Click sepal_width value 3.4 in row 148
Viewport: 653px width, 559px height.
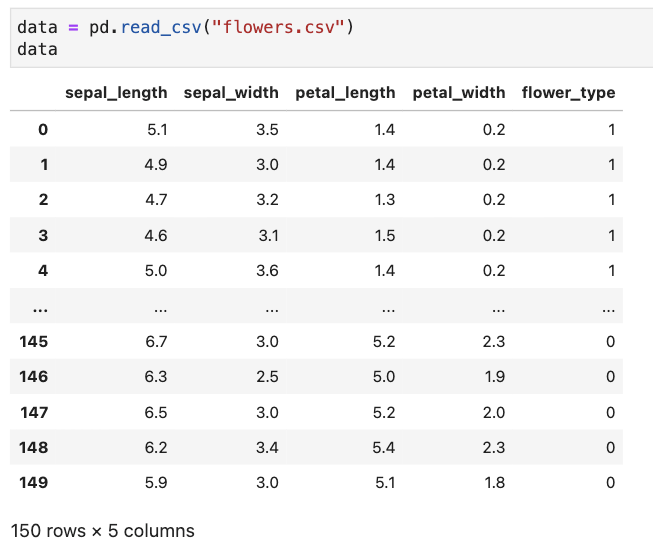point(267,447)
